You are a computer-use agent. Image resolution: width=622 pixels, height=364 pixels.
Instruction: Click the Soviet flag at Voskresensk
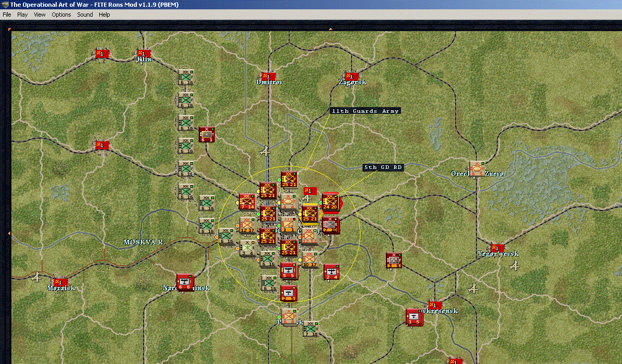[434, 305]
